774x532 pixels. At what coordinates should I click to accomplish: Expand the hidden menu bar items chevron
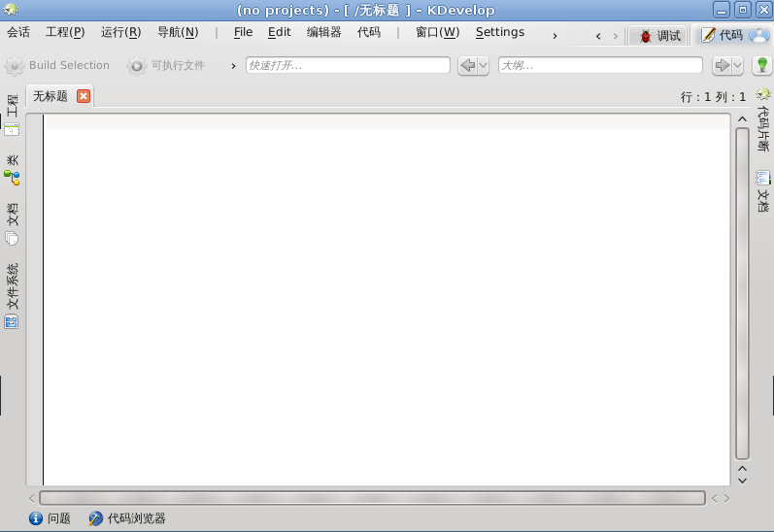pos(555,36)
